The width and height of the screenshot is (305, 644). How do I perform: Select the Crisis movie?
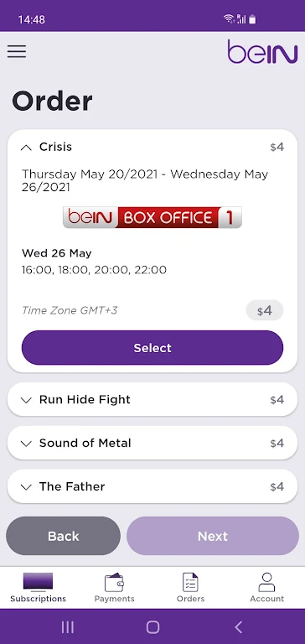[152, 348]
